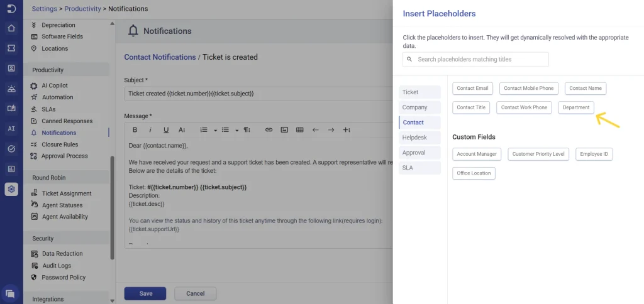The image size is (644, 304).
Task: Apply italic formatting in the toolbar
Action: [x=150, y=130]
